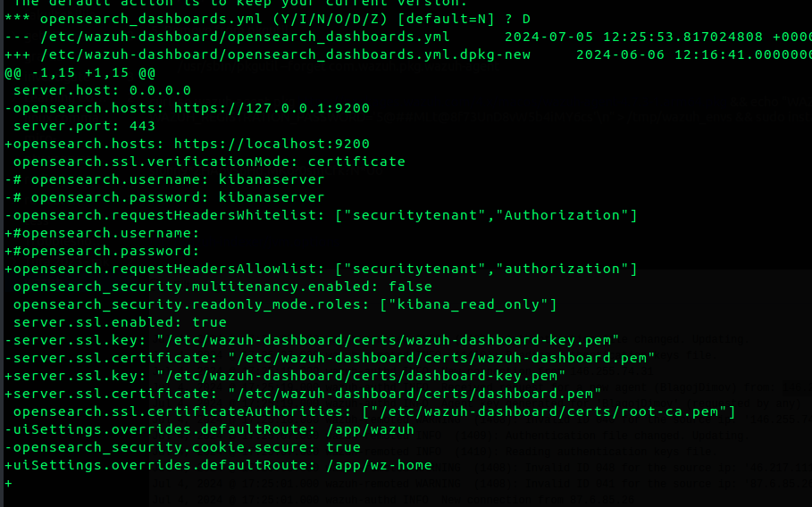This screenshot has height=507, width=812.
Task: Click the dpkg prompt answer D
Action: pyautogui.click(x=526, y=19)
